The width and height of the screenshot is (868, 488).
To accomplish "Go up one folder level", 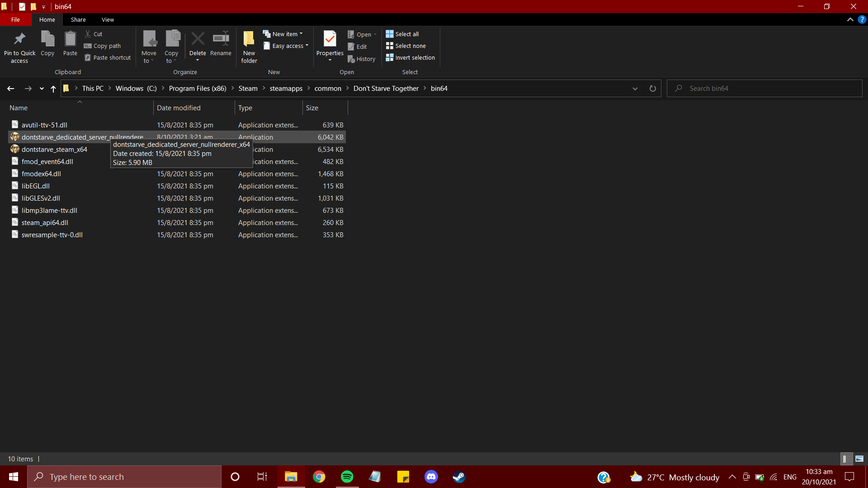I will point(53,89).
